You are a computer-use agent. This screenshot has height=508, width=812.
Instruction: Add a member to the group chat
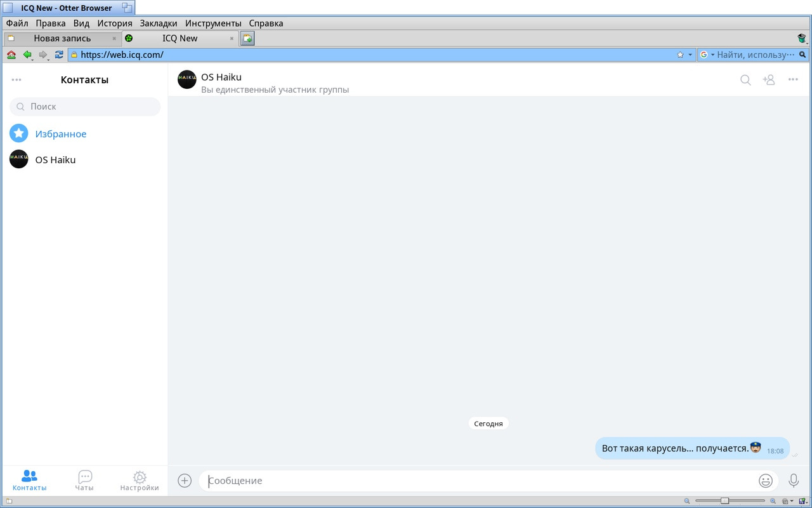pyautogui.click(x=769, y=80)
